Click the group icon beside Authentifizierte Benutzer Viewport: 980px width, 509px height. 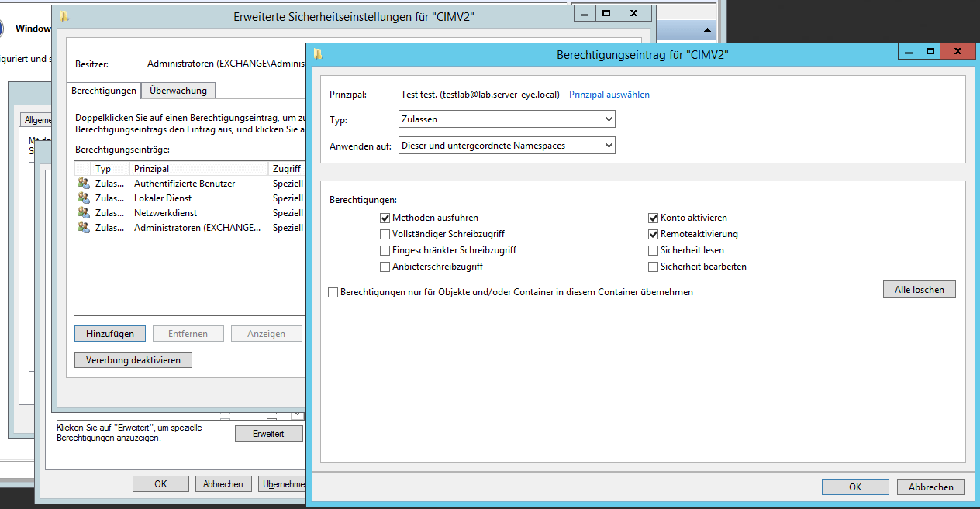(83, 183)
